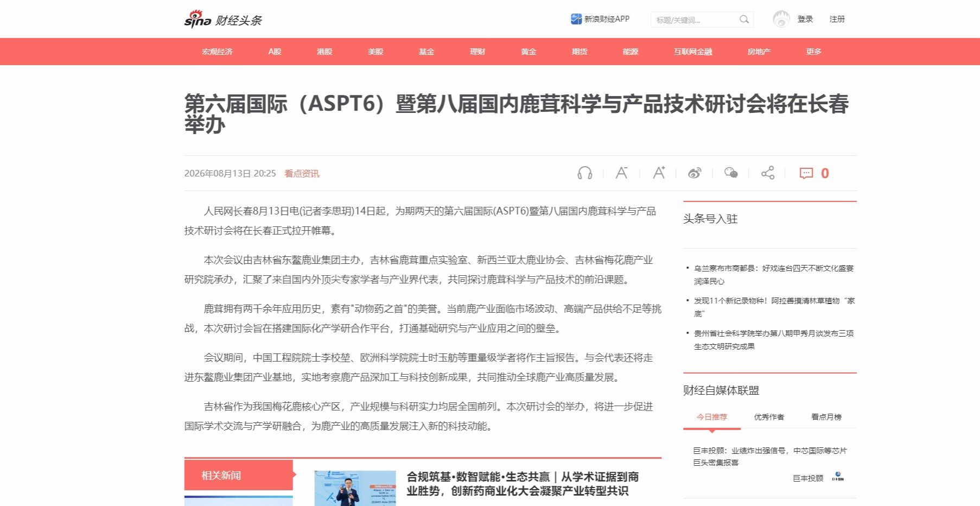980x506 pixels.
Task: Share article to Weibo icon
Action: click(x=695, y=173)
